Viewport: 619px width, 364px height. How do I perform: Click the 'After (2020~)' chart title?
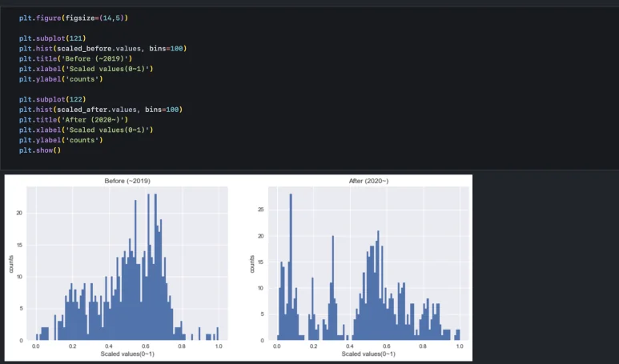[368, 182]
